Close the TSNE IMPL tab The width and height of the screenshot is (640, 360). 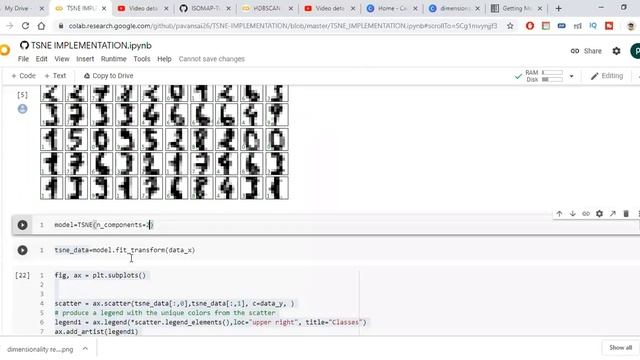[x=104, y=8]
